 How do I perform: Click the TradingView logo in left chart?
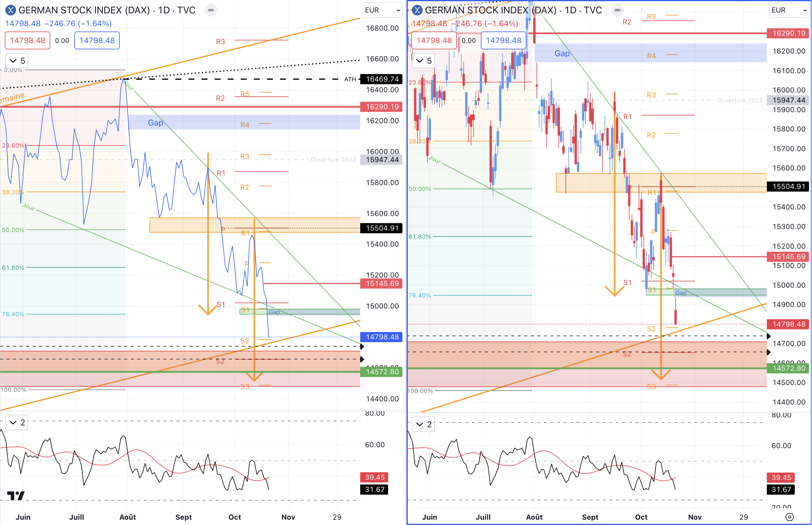(16, 495)
